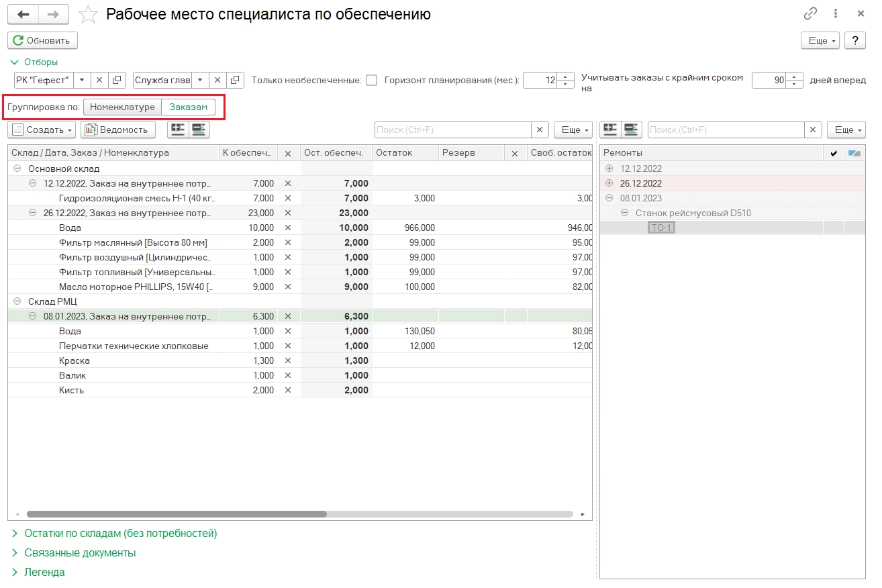Switch grouping to Номенклатуре
The height and width of the screenshot is (588, 882).
tap(122, 107)
